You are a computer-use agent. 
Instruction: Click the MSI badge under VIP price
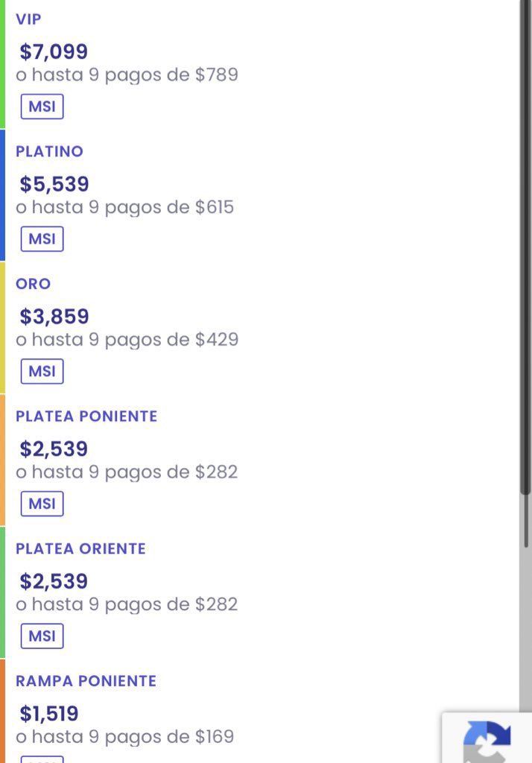pos(42,107)
